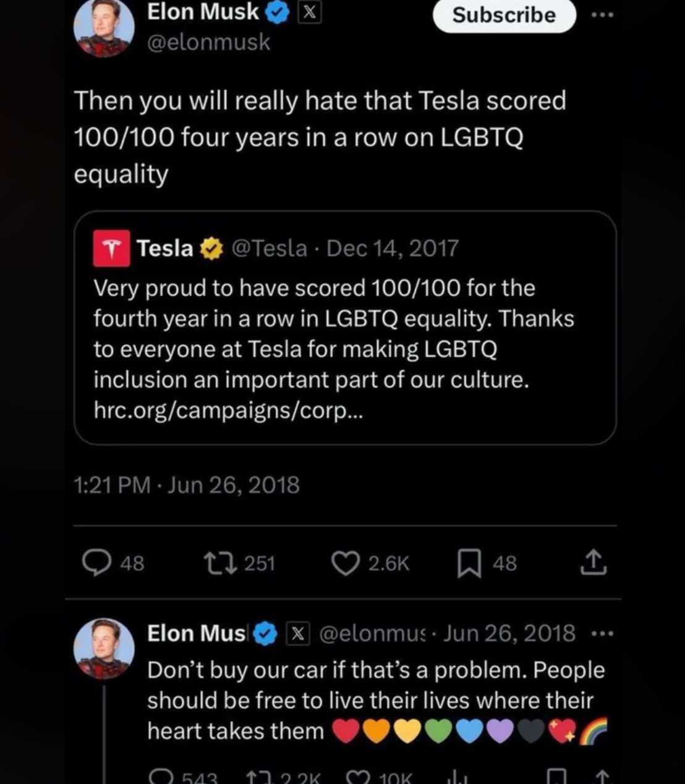Click the share icon on main tweet

tap(592, 563)
